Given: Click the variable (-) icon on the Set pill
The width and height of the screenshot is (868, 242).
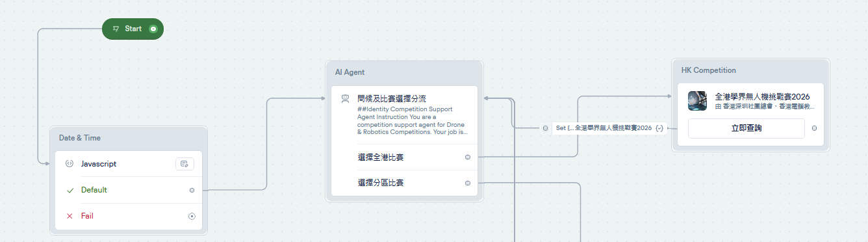Looking at the screenshot, I should 659,128.
